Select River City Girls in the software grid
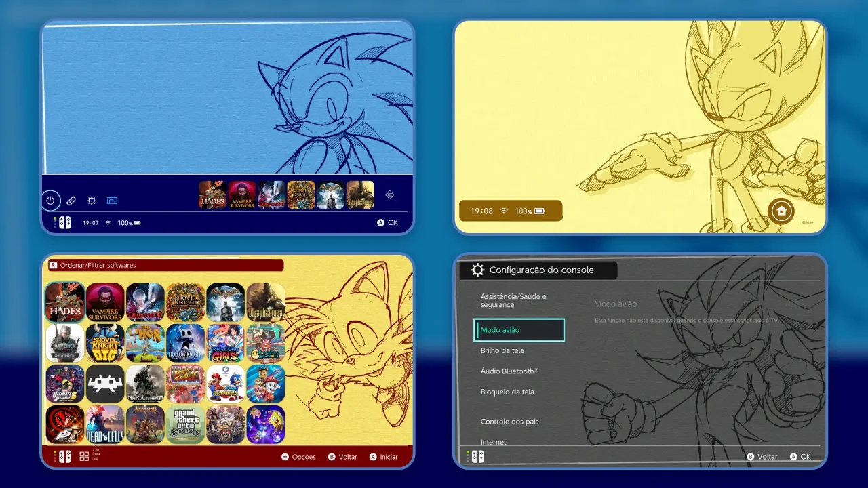Viewport: 868px width, 488px height. [226, 343]
